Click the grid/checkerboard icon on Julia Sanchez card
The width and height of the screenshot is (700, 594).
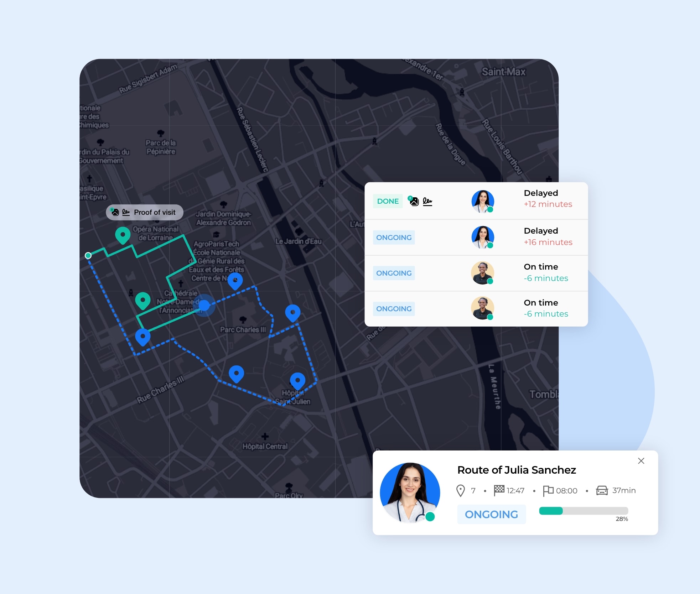tap(498, 490)
